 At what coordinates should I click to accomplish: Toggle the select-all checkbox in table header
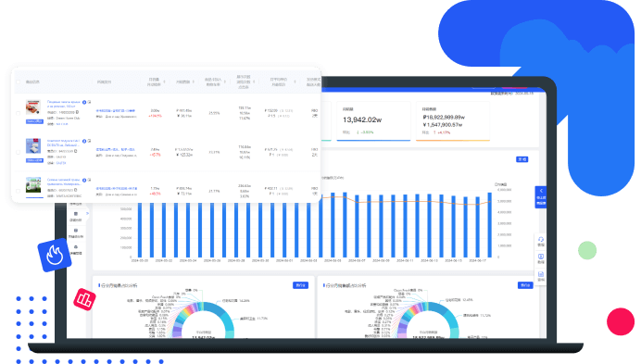click(18, 82)
